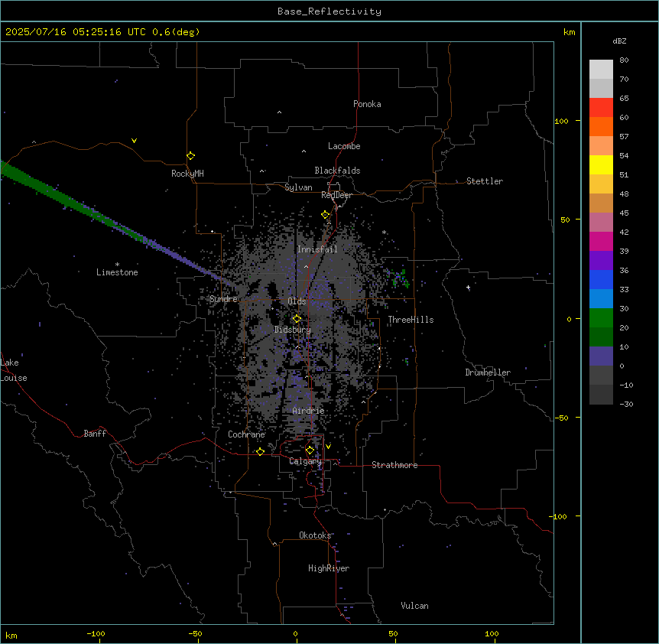
Task: Click the Lacombe city label
Action: [344, 146]
